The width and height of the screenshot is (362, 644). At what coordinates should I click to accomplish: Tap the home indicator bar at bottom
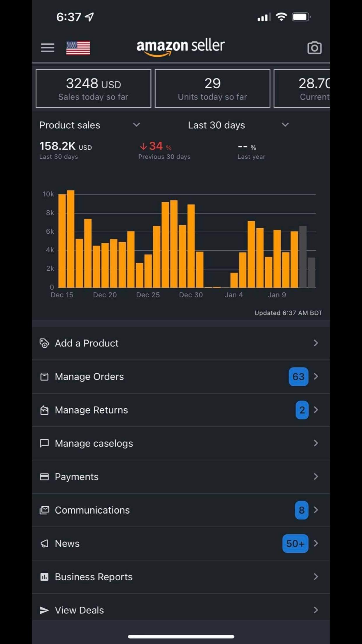tap(181, 636)
